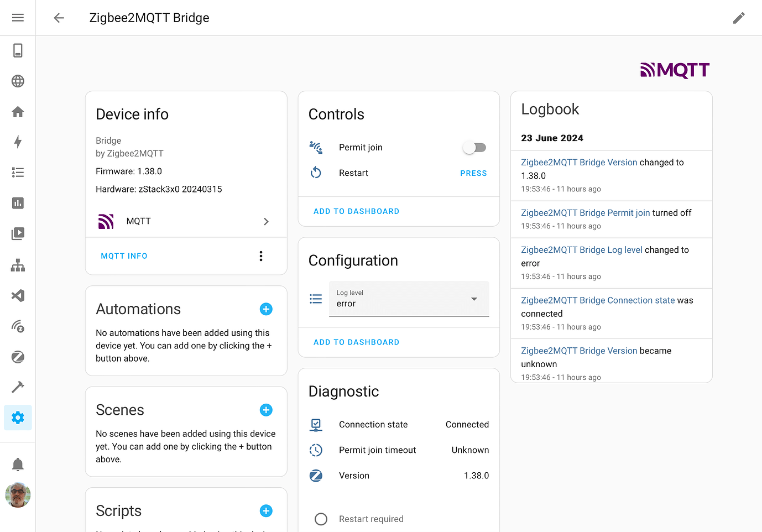Open the Visual Studio Code sidebar icon
The height and width of the screenshot is (532, 762).
click(18, 295)
